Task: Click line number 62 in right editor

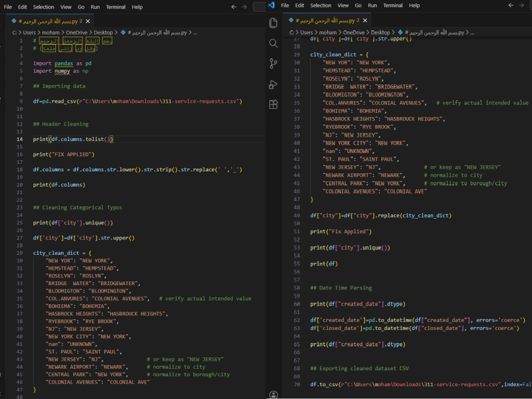Action: (x=297, y=320)
